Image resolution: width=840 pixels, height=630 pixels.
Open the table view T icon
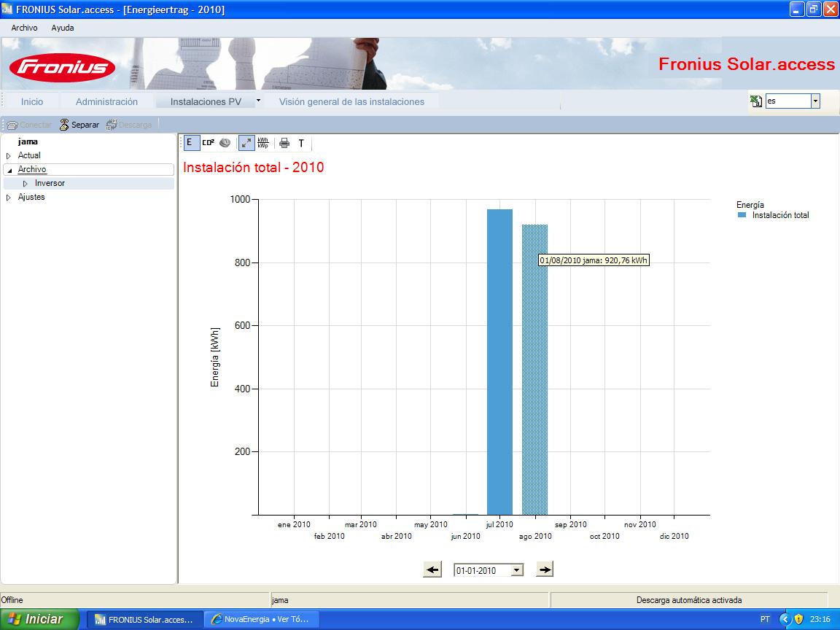click(x=301, y=143)
